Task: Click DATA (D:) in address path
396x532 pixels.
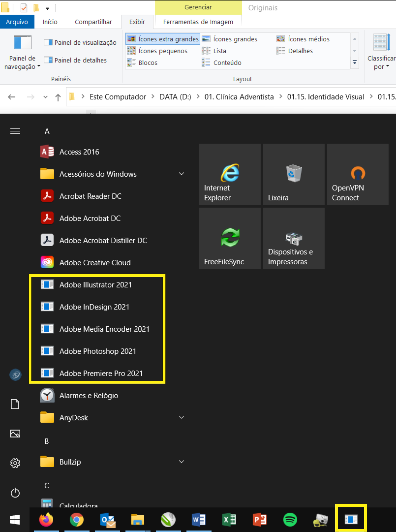Action: [175, 97]
